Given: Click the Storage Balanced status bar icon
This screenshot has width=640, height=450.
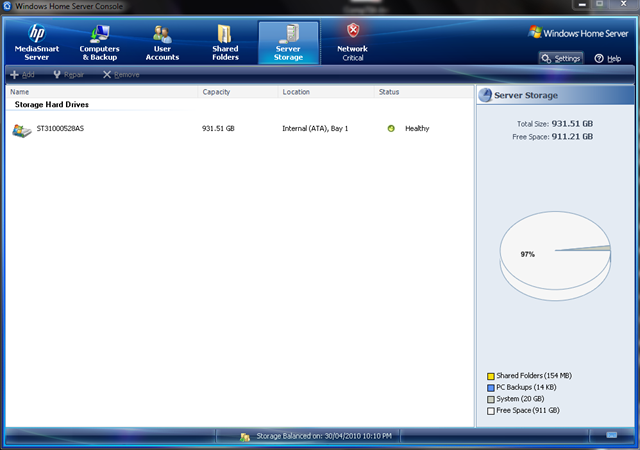Looking at the screenshot, I should 245,437.
